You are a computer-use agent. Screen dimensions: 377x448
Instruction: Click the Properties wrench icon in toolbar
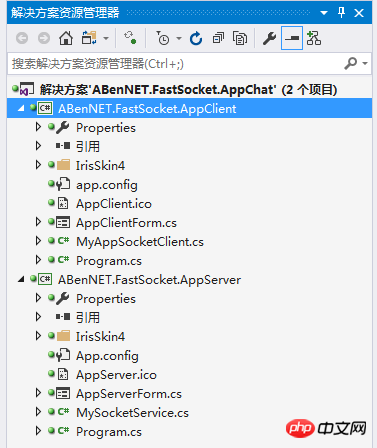(x=269, y=38)
